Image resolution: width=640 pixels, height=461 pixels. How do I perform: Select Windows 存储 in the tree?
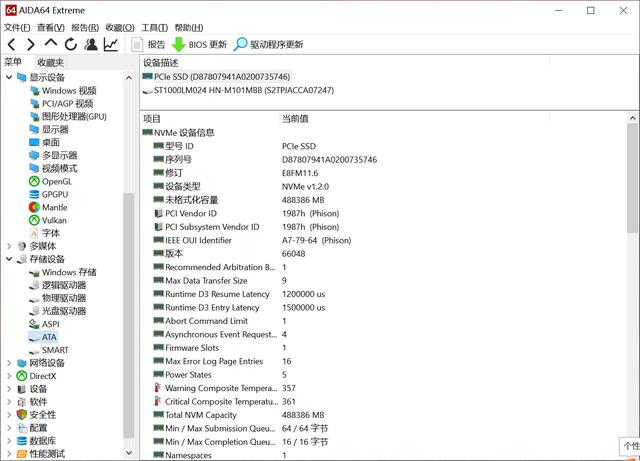point(63,272)
